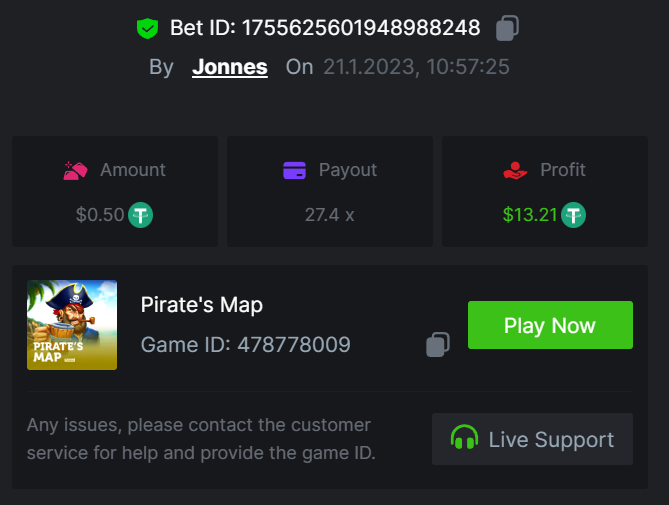This screenshot has width=669, height=505.
Task: Open Live Support chat
Action: pyautogui.click(x=532, y=439)
